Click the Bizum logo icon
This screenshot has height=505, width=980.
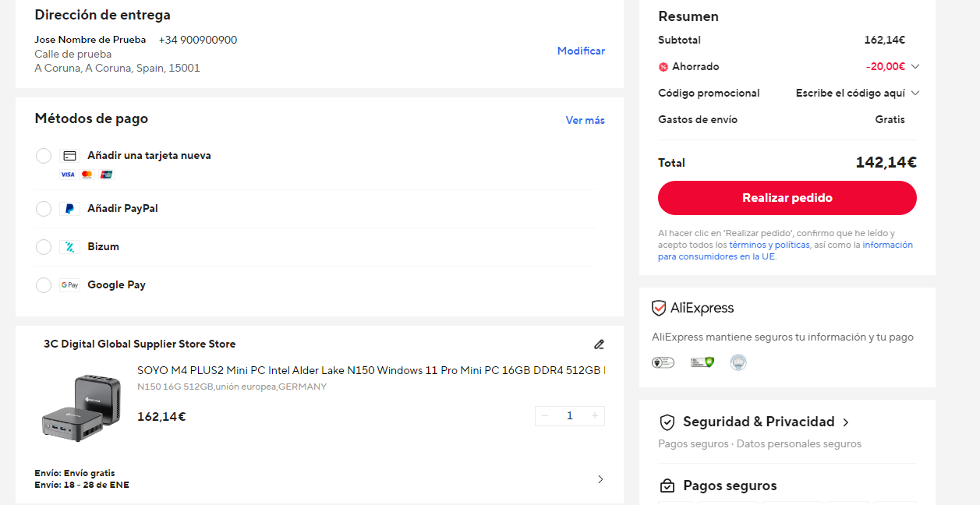69,247
